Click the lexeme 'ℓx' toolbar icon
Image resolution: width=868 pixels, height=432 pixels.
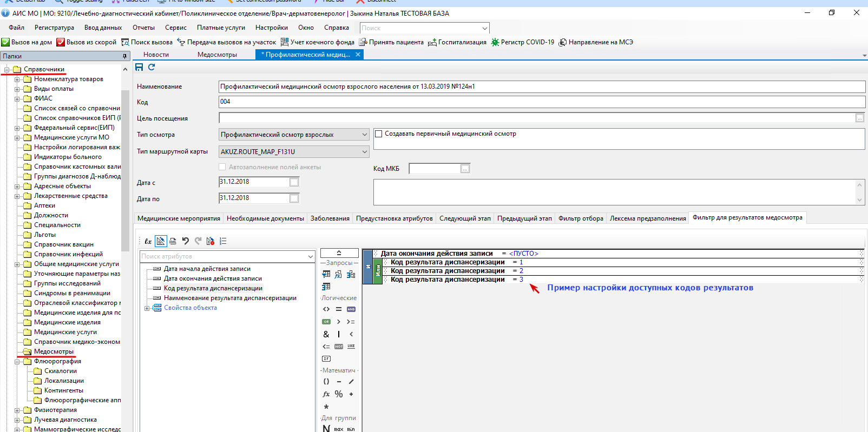coord(148,241)
